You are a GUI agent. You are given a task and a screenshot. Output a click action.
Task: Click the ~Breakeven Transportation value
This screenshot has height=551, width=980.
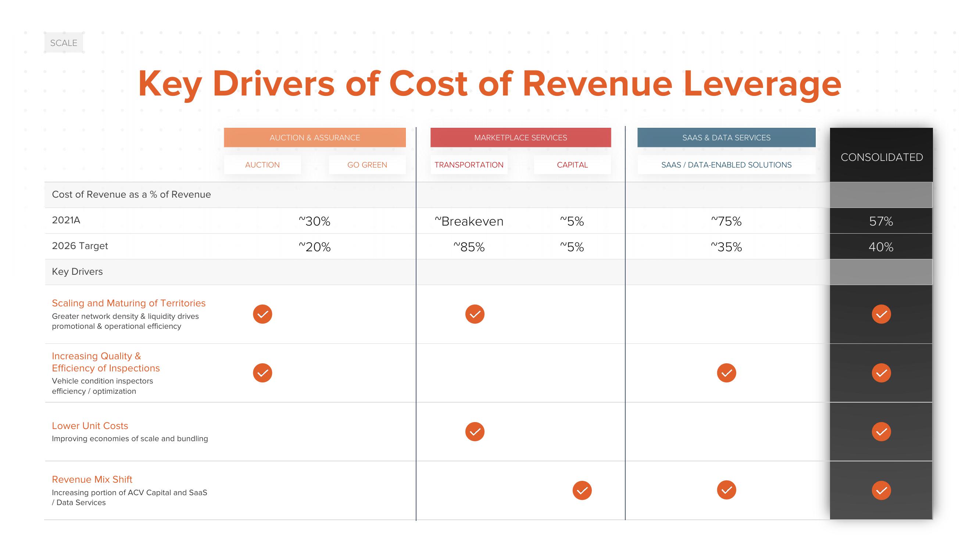[x=469, y=221]
